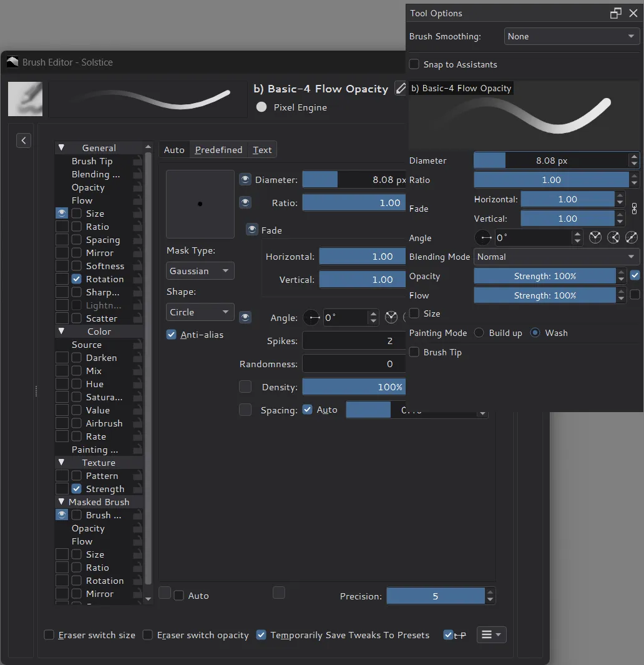Uncheck the Rotation option under General

tap(77, 279)
